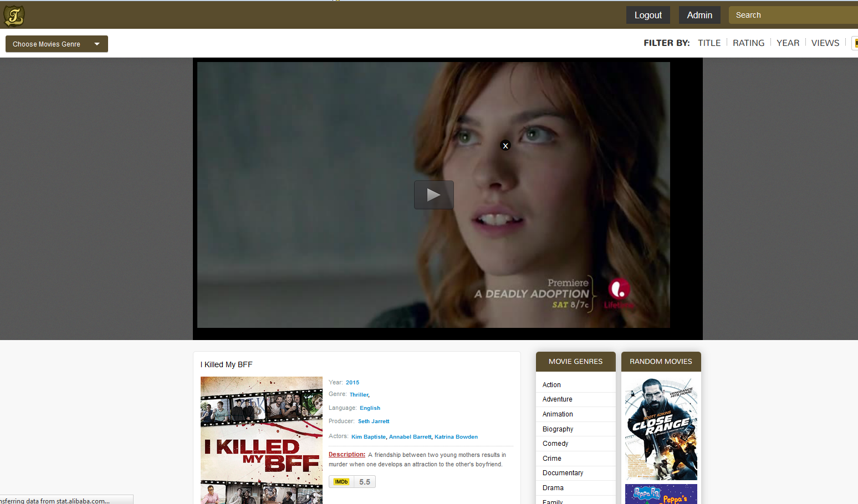Browse the Drama genre
858x504 pixels.
(553, 488)
